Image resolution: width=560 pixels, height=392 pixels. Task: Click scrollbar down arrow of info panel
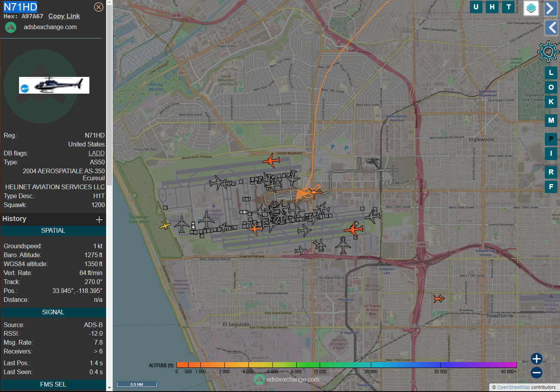click(109, 388)
